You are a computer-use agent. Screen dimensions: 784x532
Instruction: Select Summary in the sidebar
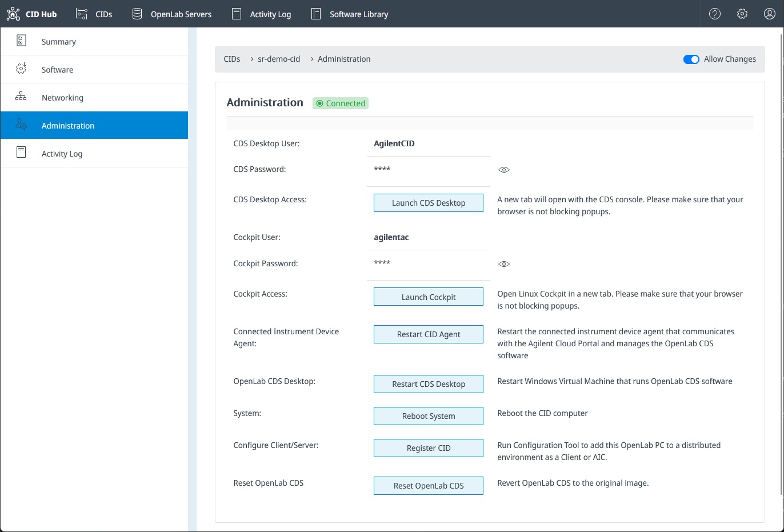coord(94,41)
